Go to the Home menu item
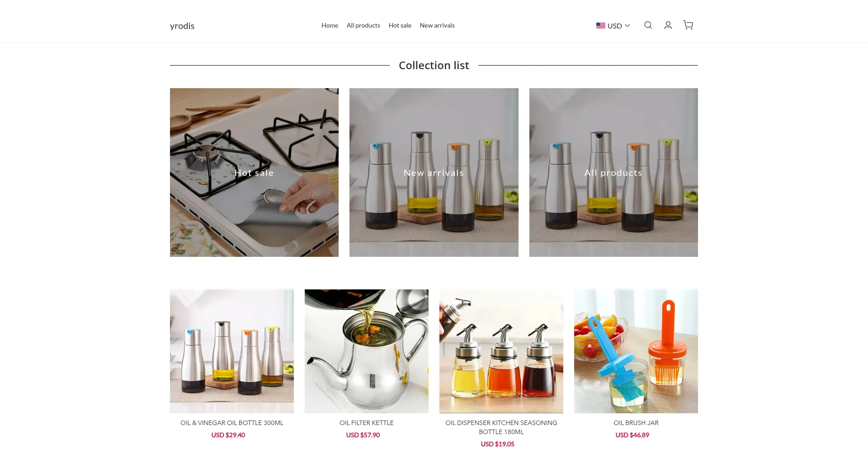This screenshot has height=449, width=868. coord(330,25)
